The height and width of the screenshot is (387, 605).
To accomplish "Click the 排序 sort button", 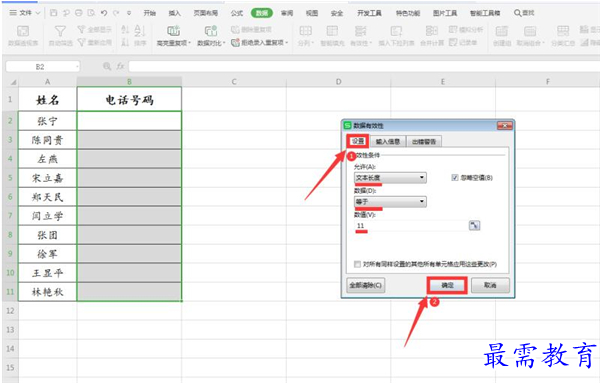I will click(x=140, y=36).
